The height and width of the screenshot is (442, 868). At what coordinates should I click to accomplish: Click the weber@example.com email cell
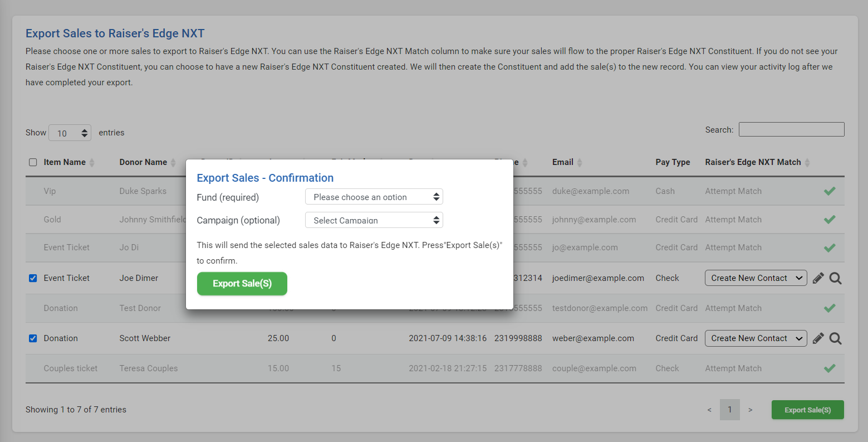[x=593, y=338]
